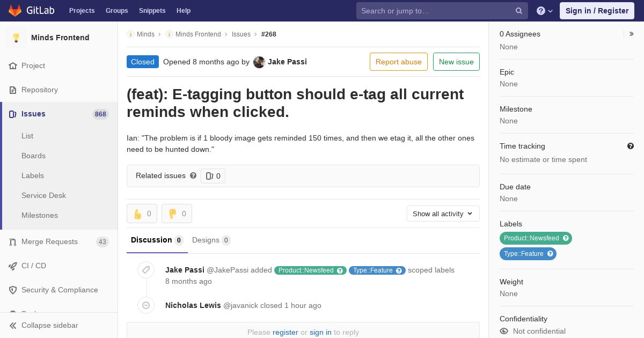Click the New issue button
The width and height of the screenshot is (644, 338).
pyautogui.click(x=456, y=62)
